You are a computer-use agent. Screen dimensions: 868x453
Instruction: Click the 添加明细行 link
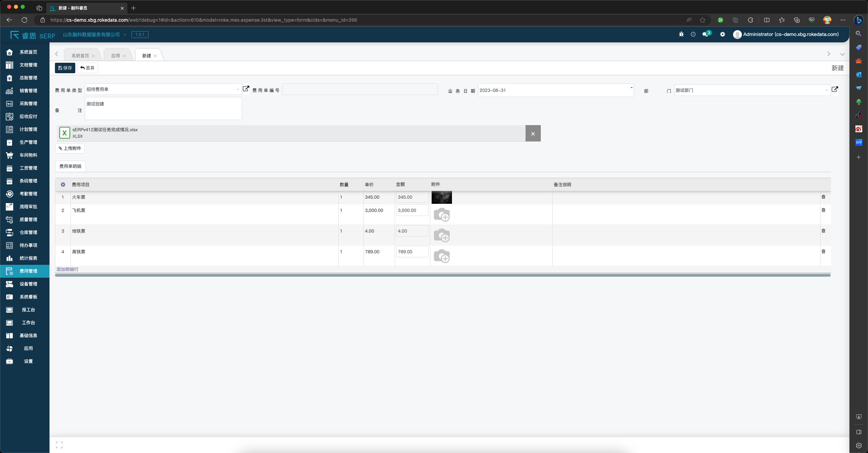[67, 269]
